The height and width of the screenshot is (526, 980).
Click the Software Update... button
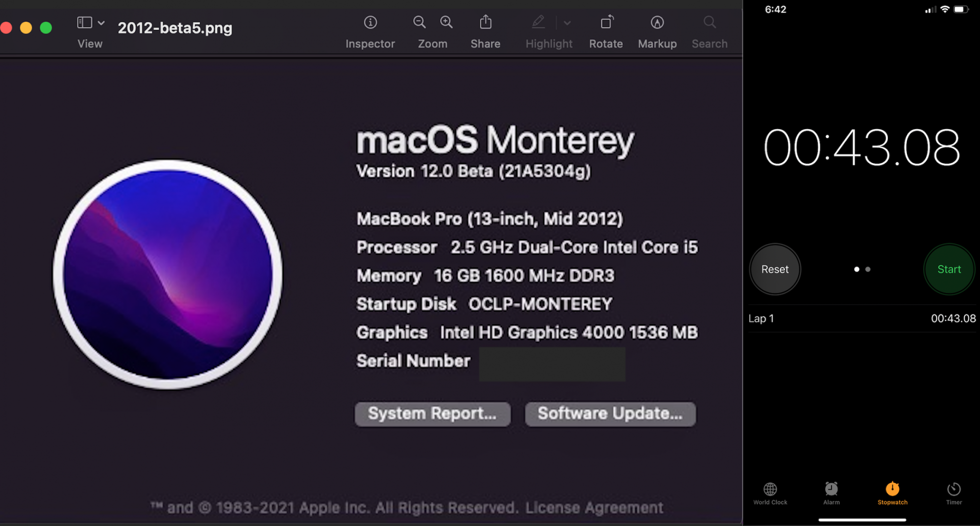[610, 414]
